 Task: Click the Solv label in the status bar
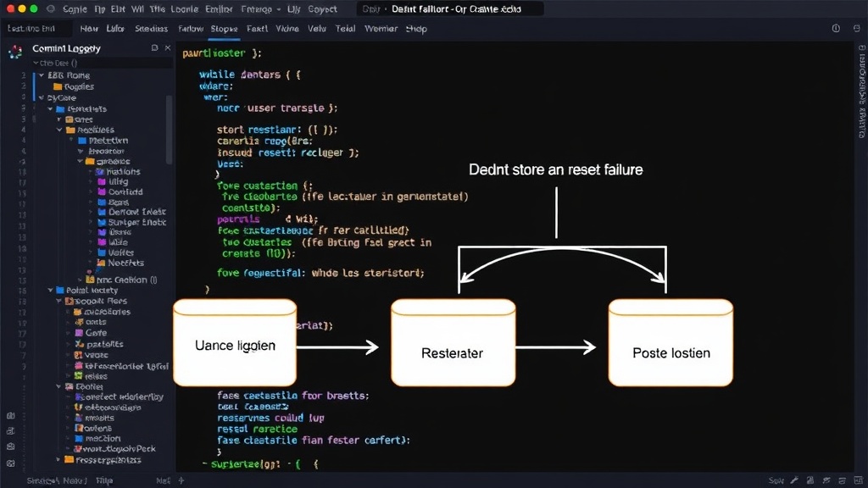click(776, 480)
